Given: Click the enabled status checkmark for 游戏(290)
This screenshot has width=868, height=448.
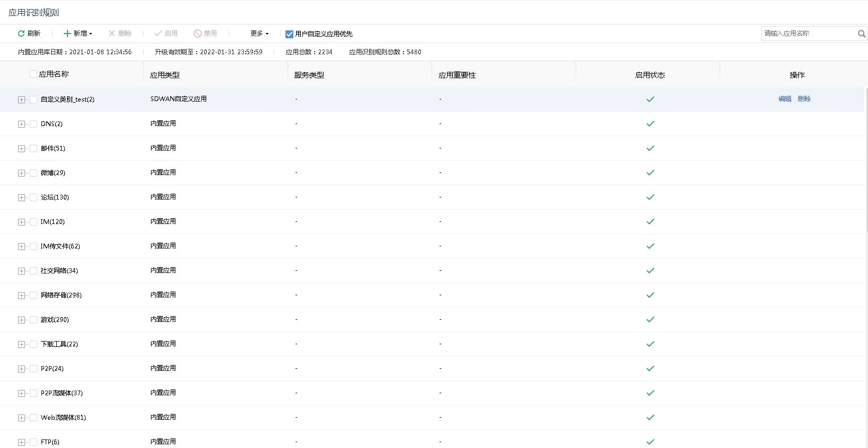Looking at the screenshot, I should pyautogui.click(x=650, y=320).
